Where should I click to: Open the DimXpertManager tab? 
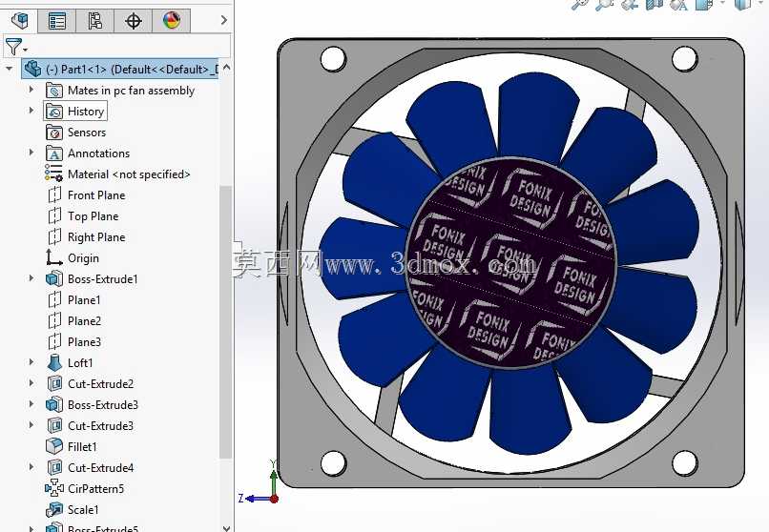tap(133, 21)
